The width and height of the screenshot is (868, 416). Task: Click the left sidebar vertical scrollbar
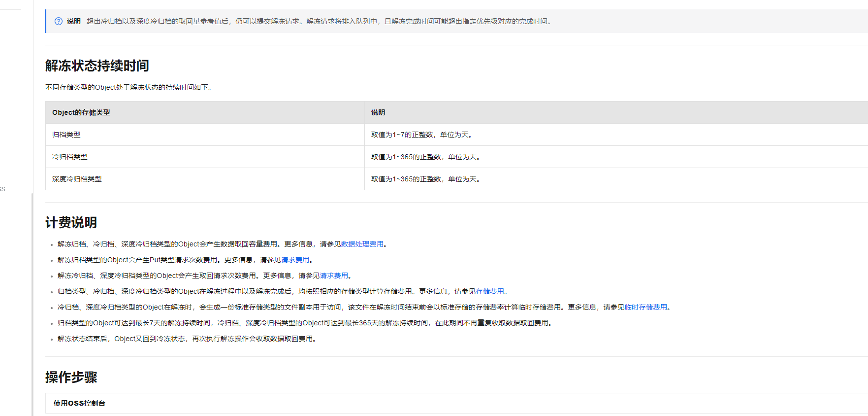[x=32, y=304]
